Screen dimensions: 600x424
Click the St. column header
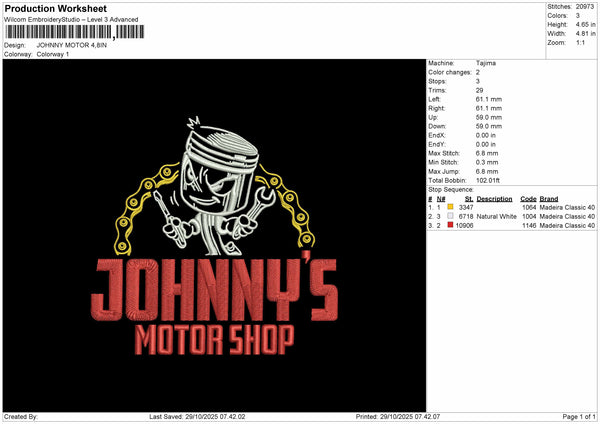pos(469,199)
